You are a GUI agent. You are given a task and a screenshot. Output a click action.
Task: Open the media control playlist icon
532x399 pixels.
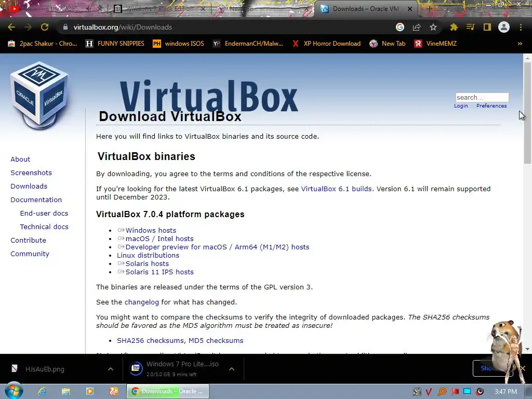[x=470, y=27]
